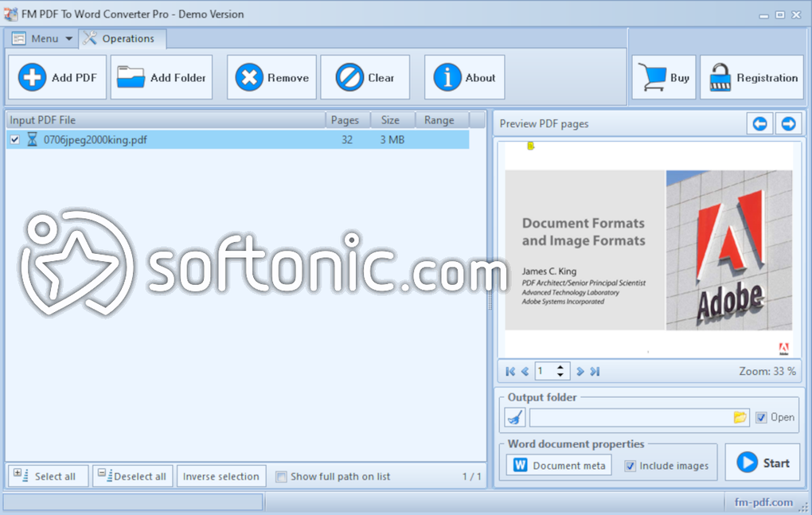
Task: Switch to the Operations tab
Action: (123, 38)
